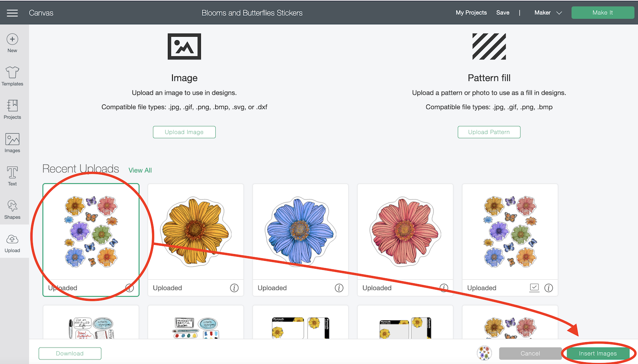The image size is (638, 364).
Task: Click the New plus icon
Action: click(12, 39)
